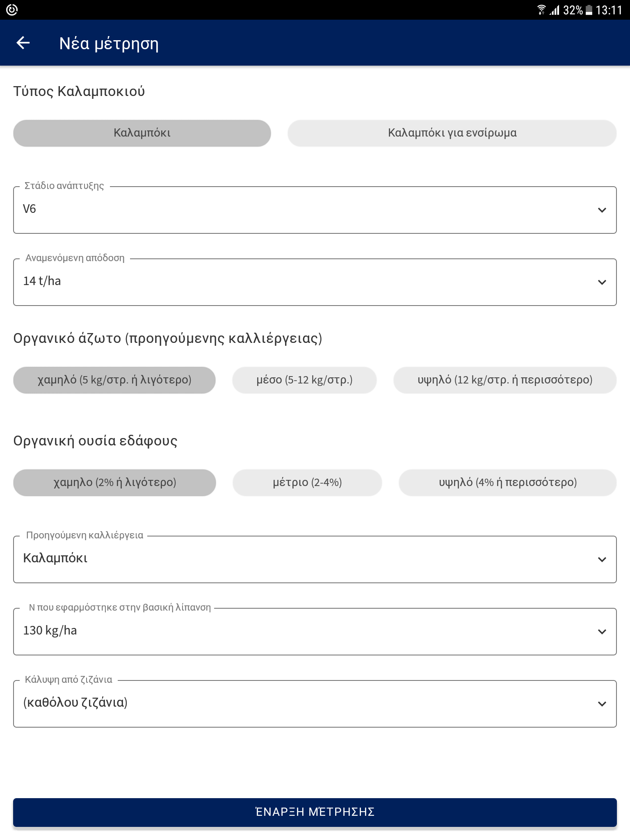Pick υψηλό (4% ή περισσότερο) organic matter
This screenshot has width=630, height=840.
(x=507, y=483)
